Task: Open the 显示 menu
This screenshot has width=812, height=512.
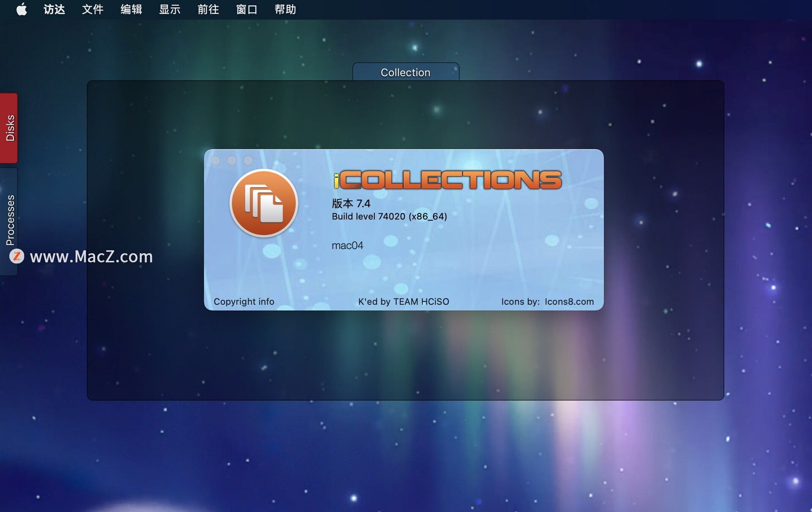Action: (x=170, y=9)
